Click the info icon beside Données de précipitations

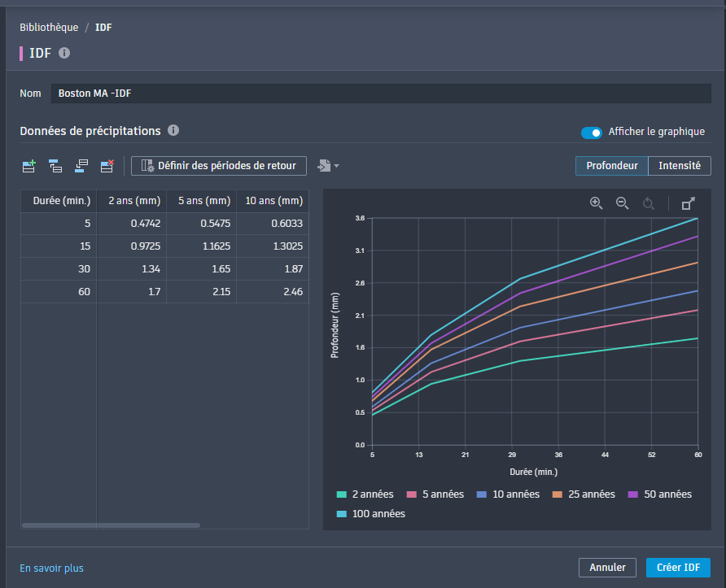click(x=173, y=130)
